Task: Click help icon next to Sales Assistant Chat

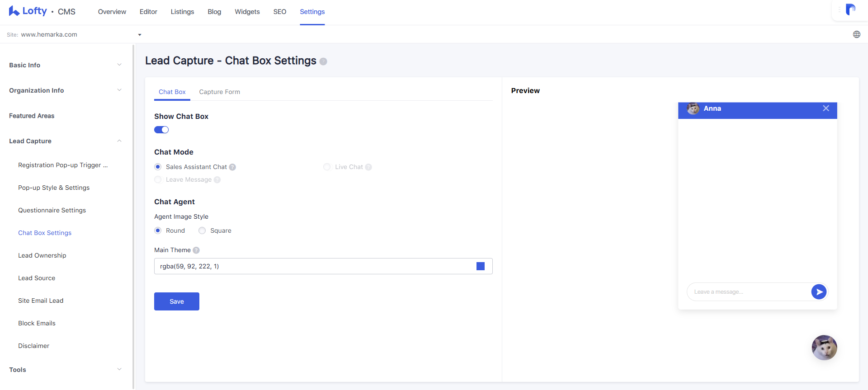Action: tap(232, 167)
